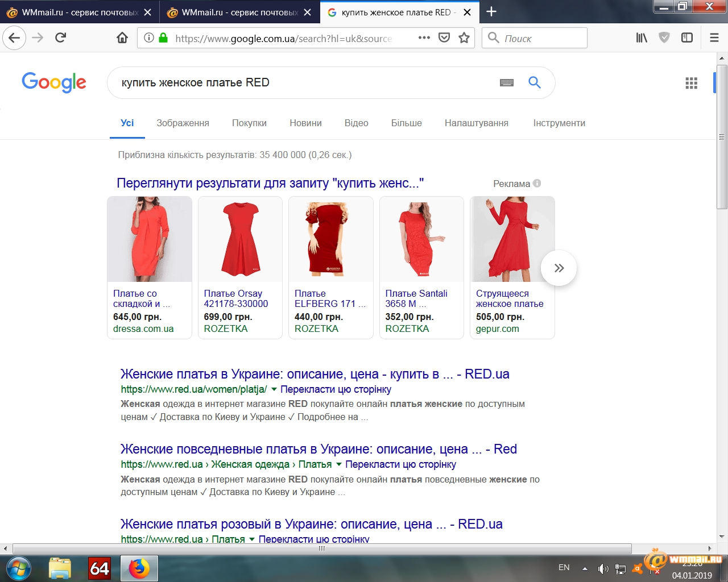Reload the current page

[61, 38]
